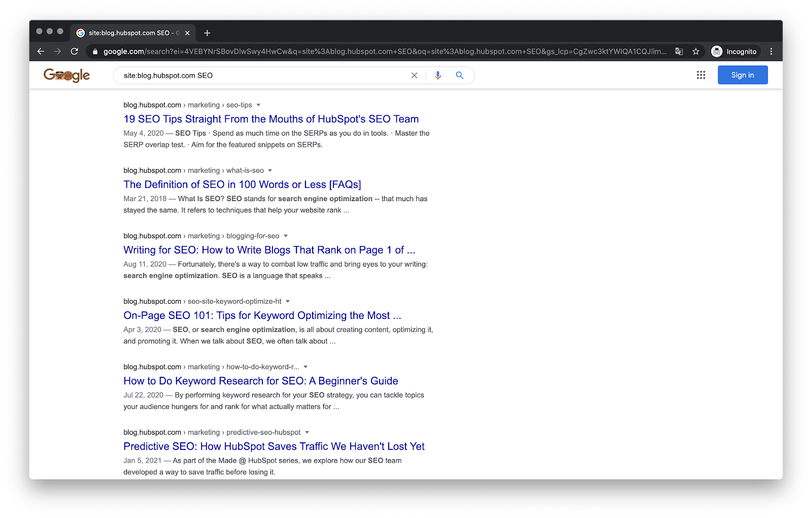
Task: Reload the page with the refresh icon
Action: 75,51
